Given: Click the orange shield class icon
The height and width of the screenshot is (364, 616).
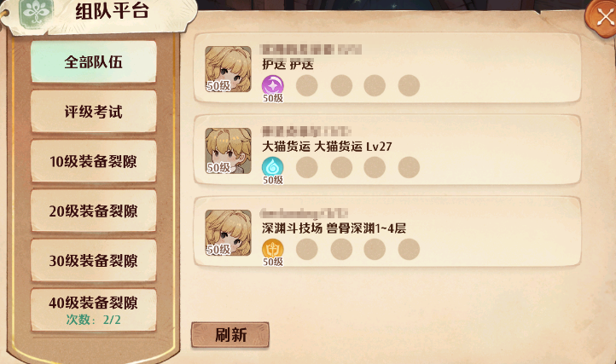Looking at the screenshot, I should point(273,249).
